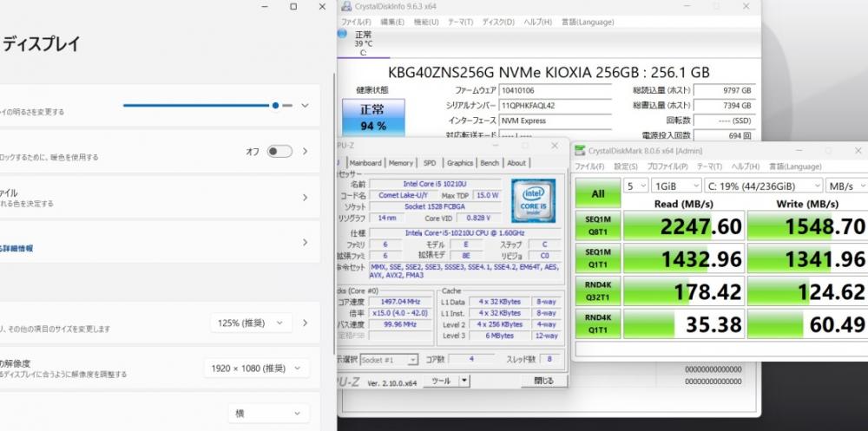Click the 正常 94 % health status button
This screenshot has height=431, width=868.
click(x=373, y=117)
